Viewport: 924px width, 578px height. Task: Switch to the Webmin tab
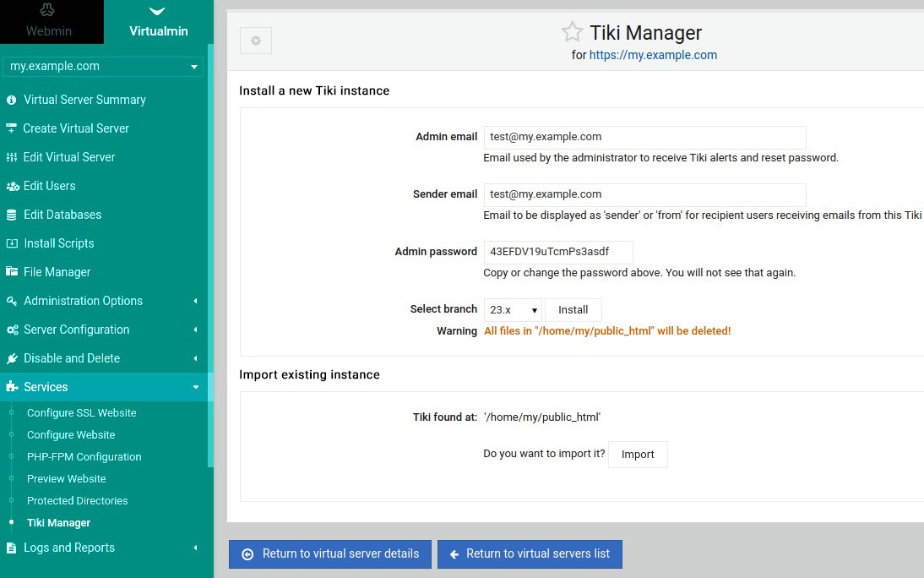tap(48, 23)
